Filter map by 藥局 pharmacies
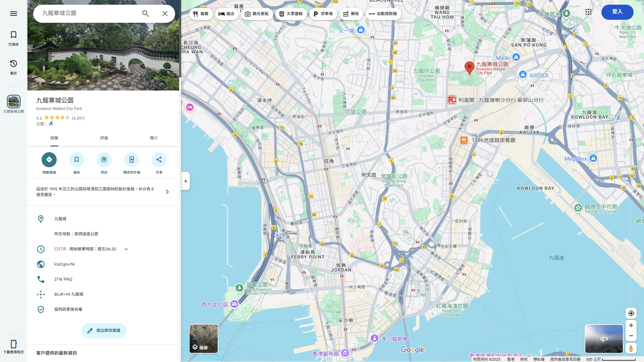 click(x=351, y=14)
